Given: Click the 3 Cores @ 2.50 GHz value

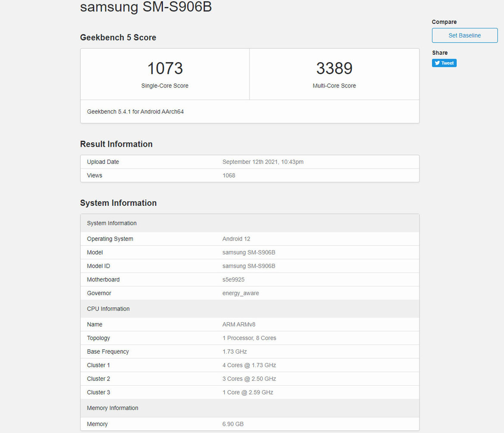Looking at the screenshot, I should pyautogui.click(x=249, y=379).
